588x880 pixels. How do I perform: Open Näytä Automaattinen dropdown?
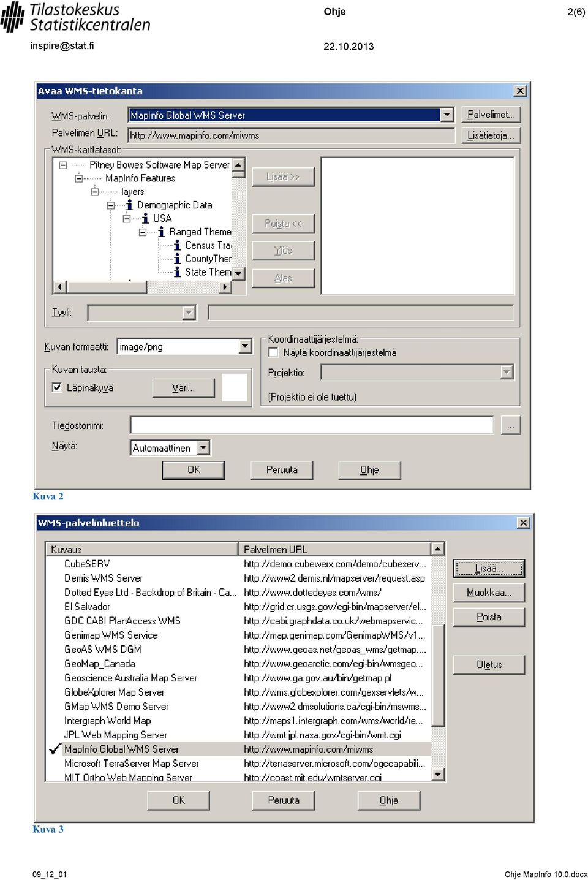203,448
